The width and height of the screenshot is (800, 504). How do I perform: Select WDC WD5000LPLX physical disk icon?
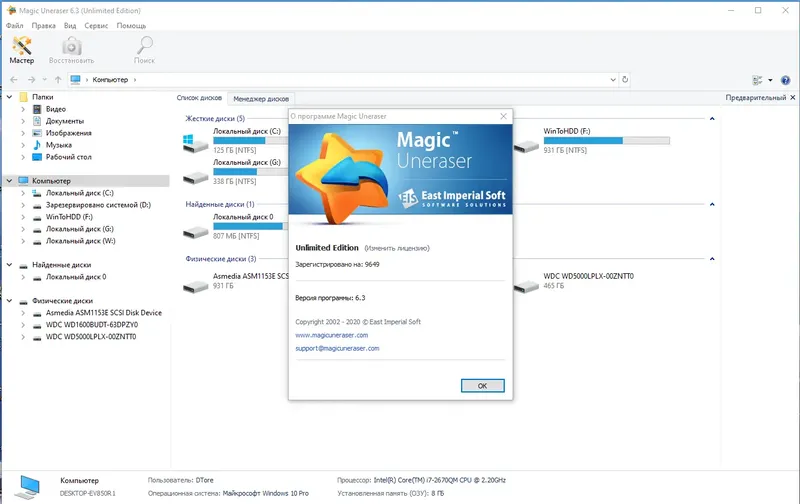click(x=526, y=287)
